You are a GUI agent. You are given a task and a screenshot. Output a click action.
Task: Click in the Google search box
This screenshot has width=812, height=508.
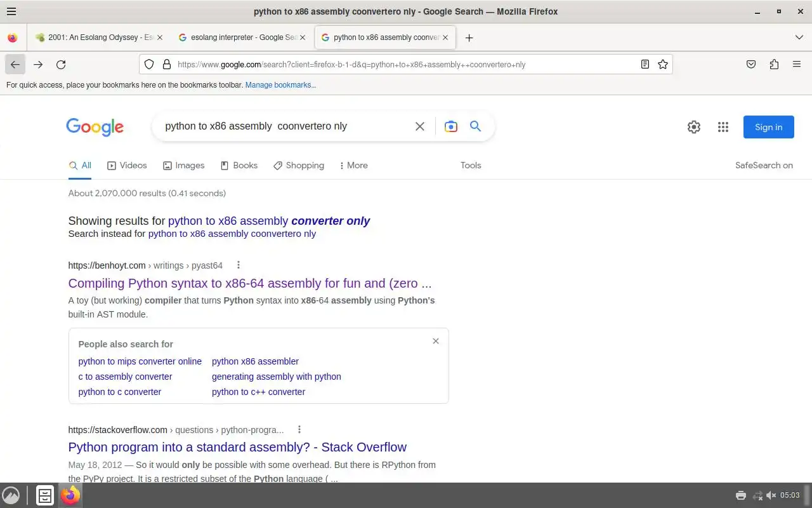coord(285,126)
